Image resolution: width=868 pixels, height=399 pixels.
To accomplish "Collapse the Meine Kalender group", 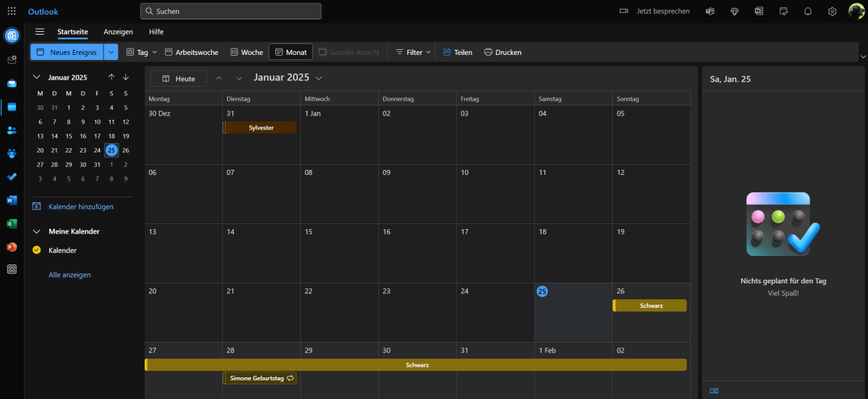I will point(38,231).
